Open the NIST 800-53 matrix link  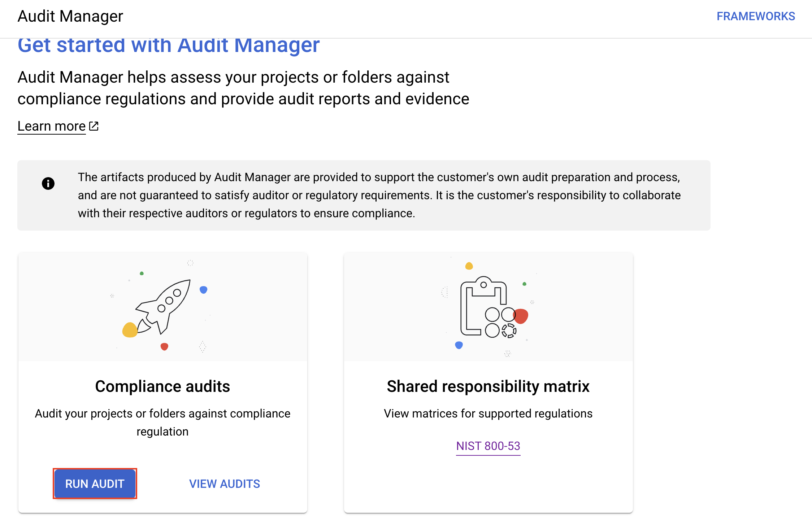[x=488, y=446]
